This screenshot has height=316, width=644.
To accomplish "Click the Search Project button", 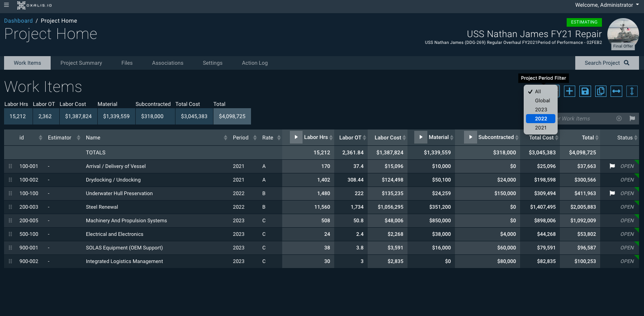I will [x=606, y=63].
